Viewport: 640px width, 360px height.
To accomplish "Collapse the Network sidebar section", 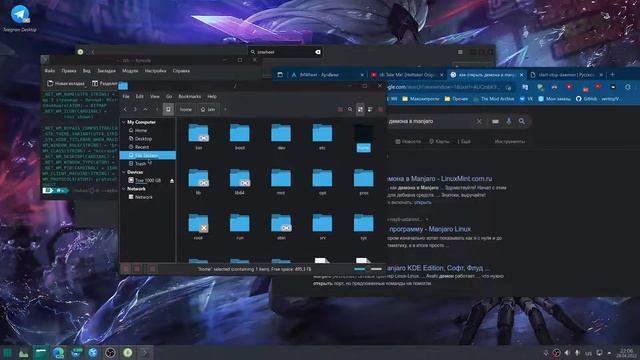I will [x=124, y=189].
